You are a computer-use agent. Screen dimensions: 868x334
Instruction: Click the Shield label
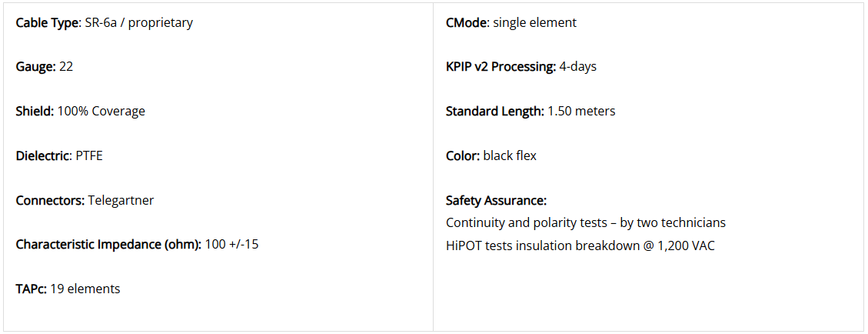click(x=35, y=112)
